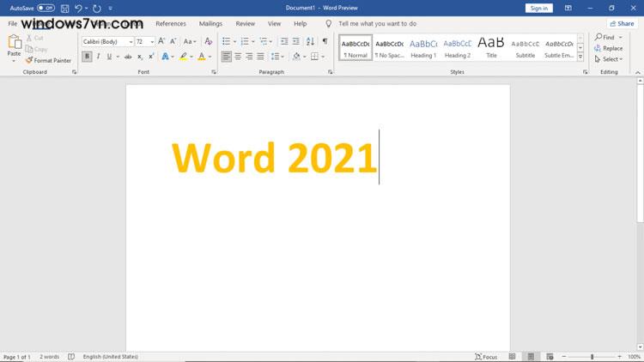The image size is (644, 362).
Task: Click the Clear All Formatting icon
Action: [x=209, y=41]
